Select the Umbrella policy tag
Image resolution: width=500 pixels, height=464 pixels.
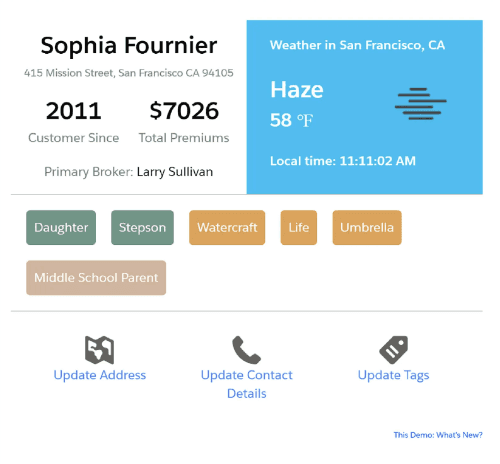pos(367,228)
